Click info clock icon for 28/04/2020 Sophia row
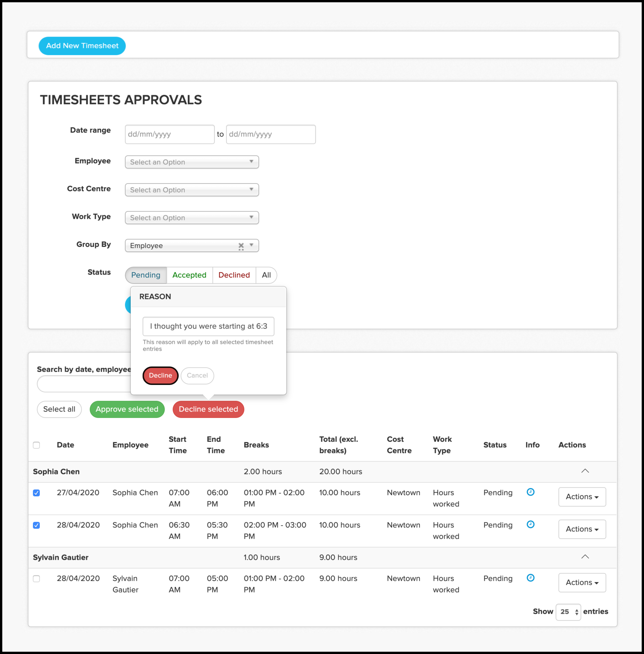 click(x=530, y=524)
